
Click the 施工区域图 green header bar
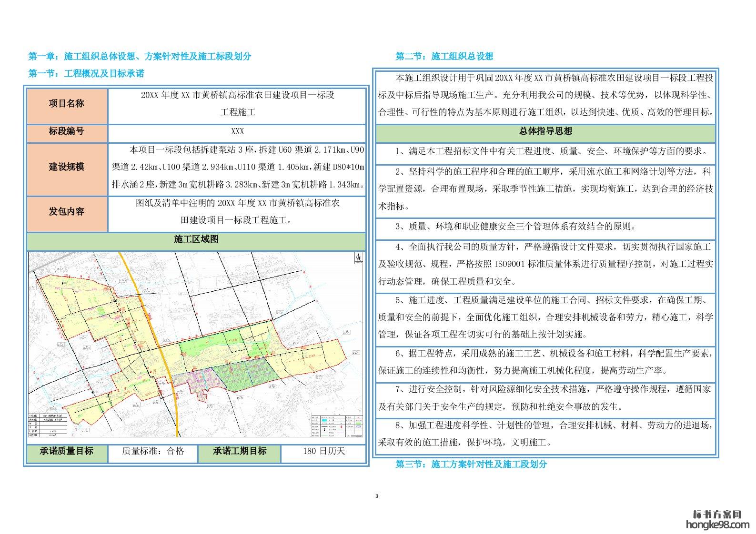point(196,239)
